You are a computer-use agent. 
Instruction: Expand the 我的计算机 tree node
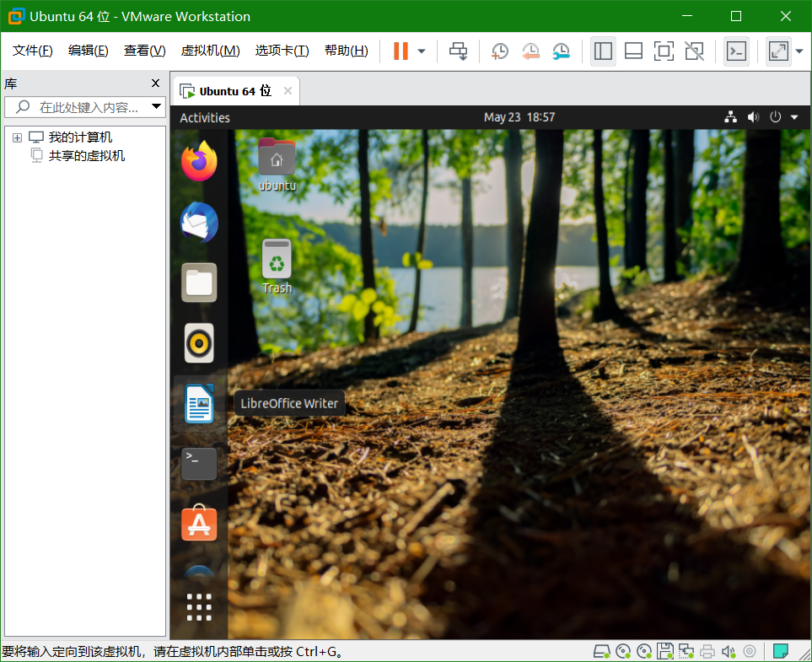(x=17, y=137)
